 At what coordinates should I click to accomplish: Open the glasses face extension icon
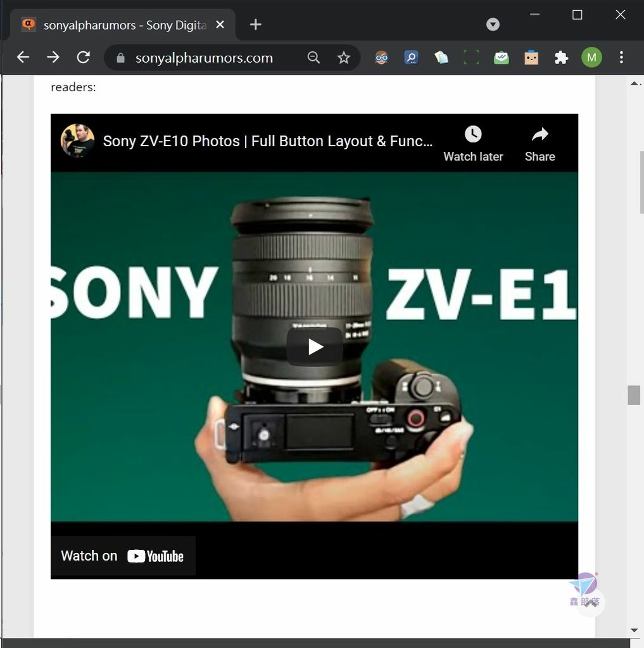[381, 58]
